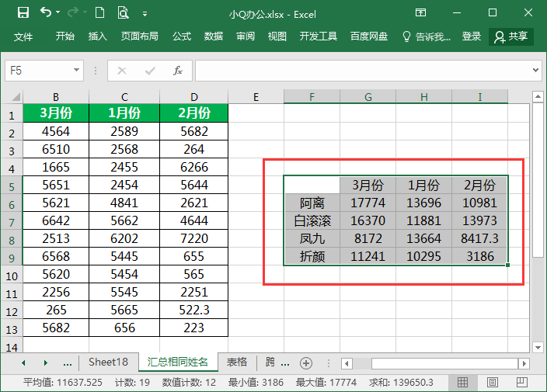Switch to the Sheet18 sheet tab
The width and height of the screenshot is (547, 392).
(x=109, y=363)
